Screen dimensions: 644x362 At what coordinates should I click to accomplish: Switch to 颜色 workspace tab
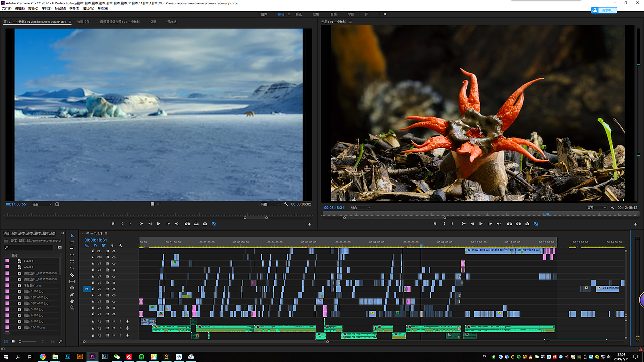tap(299, 14)
